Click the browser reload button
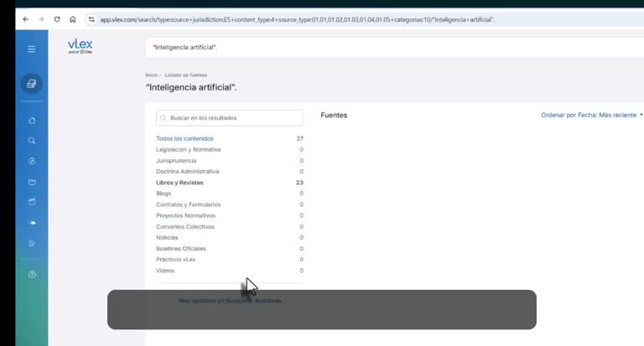The width and height of the screenshot is (644, 346). (57, 19)
